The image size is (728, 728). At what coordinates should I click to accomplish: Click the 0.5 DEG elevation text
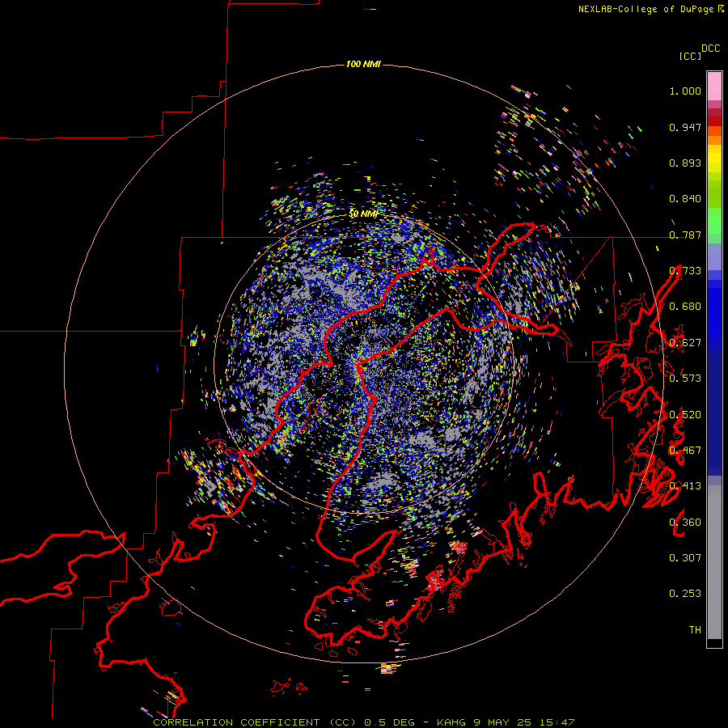[x=390, y=722]
